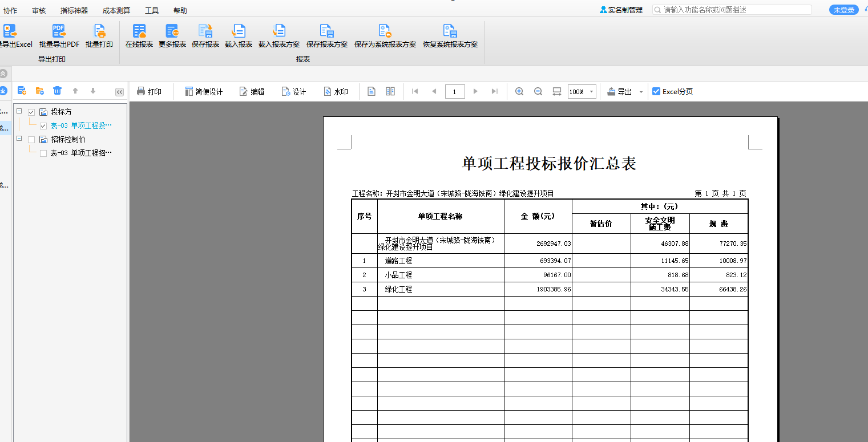Viewport: 868px width, 442px height.
Task: Click the trash delete icon
Action: [58, 91]
